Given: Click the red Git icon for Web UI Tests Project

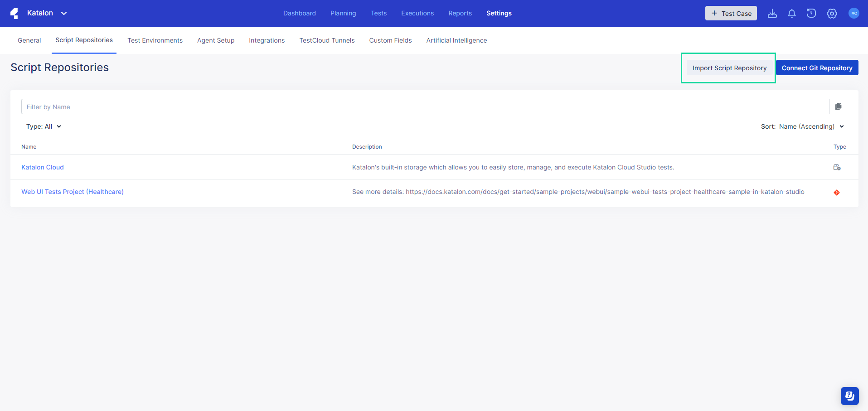Looking at the screenshot, I should click(x=837, y=193).
